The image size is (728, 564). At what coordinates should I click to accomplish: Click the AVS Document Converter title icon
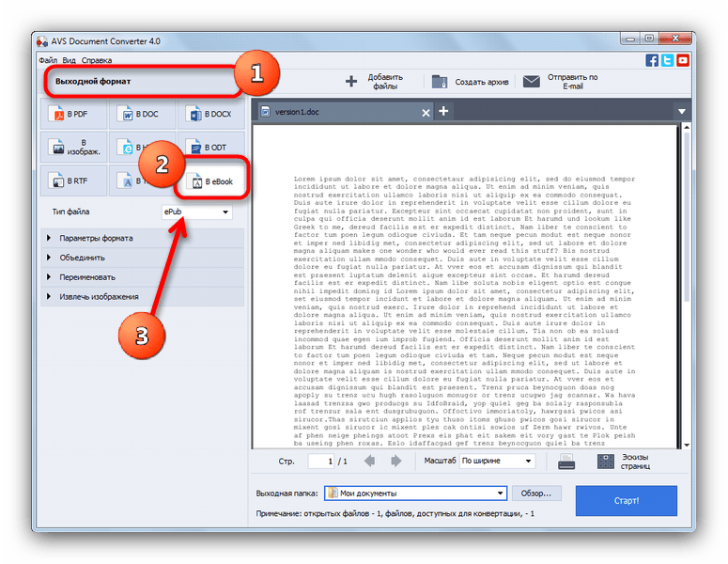[x=42, y=41]
